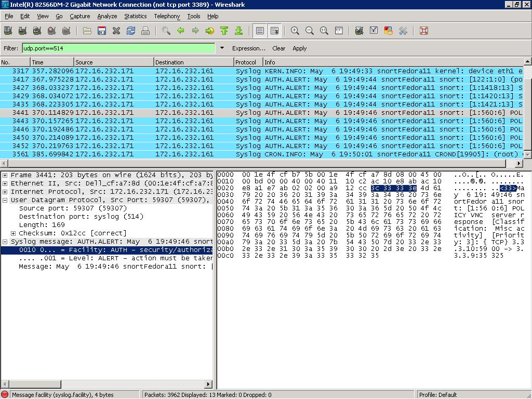Click the Open capture file folder icon
The width and height of the screenshot is (532, 399).
87,31
